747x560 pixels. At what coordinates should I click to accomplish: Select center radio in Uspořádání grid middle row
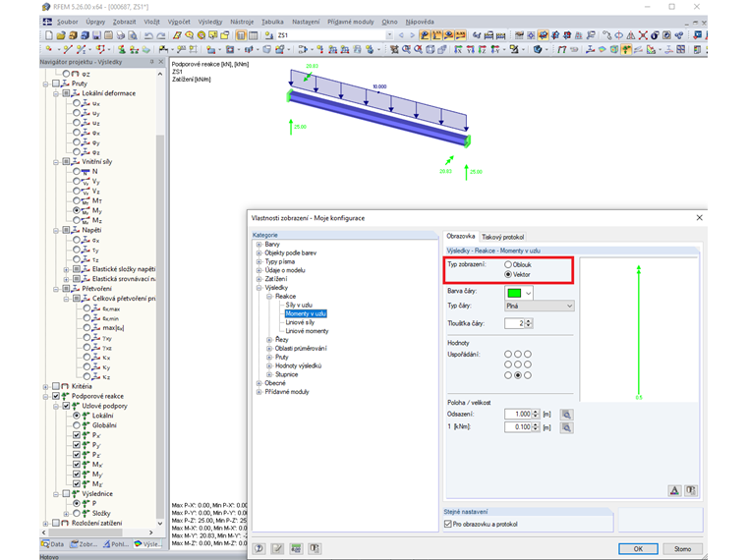pyautogui.click(x=518, y=364)
